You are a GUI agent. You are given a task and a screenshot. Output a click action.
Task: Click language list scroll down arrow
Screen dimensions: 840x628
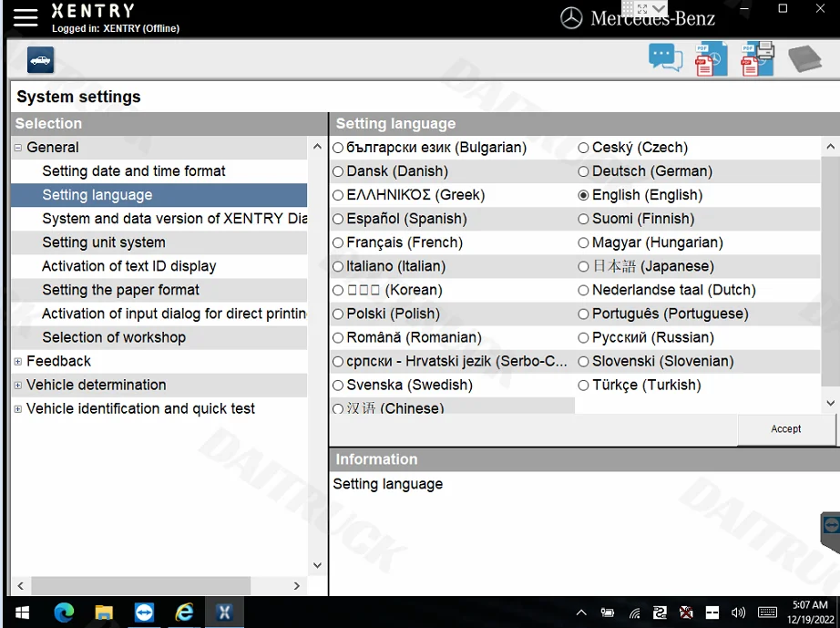pyautogui.click(x=830, y=403)
